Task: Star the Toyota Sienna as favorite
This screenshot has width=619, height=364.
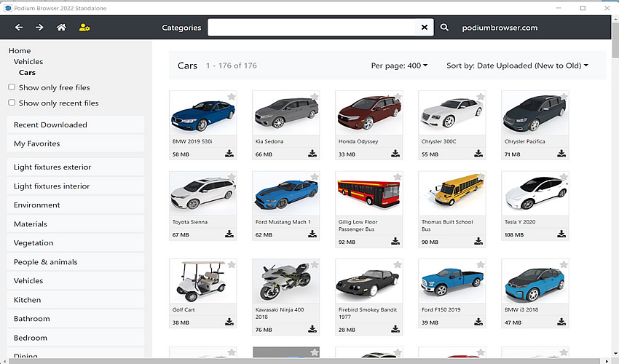Action: 232,176
